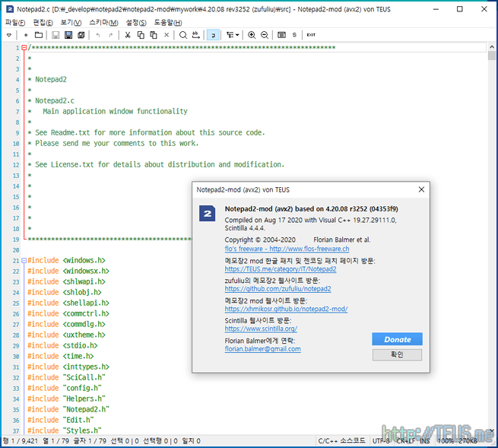Cut selection with the scissors icon
This screenshot has width=498, height=448.
pos(128,35)
